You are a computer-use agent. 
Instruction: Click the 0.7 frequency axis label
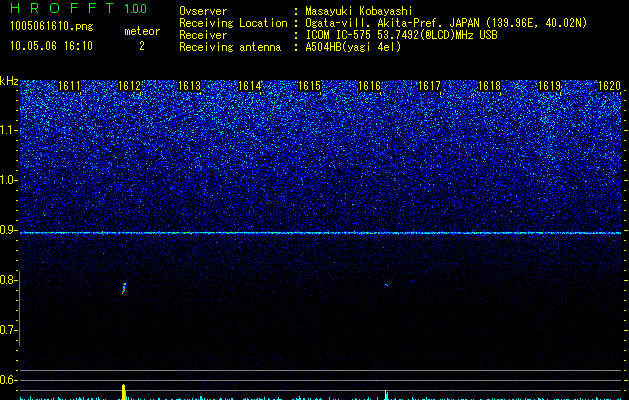click(9, 330)
